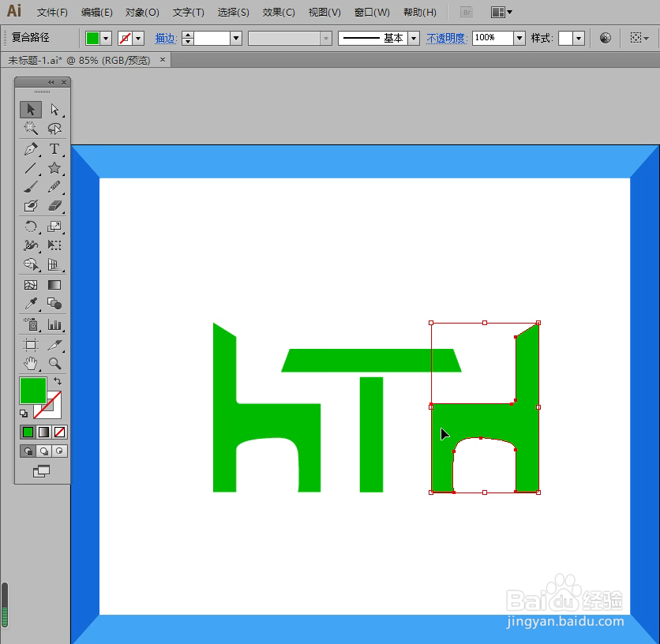The height and width of the screenshot is (644, 660).
Task: Select the Paintbrush tool
Action: pyautogui.click(x=31, y=186)
